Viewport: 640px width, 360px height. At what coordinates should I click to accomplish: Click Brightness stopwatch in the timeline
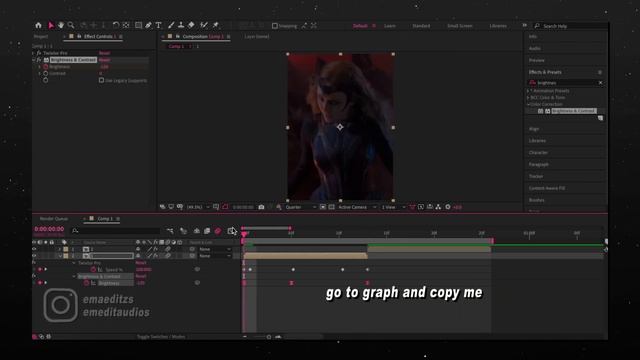click(x=87, y=283)
